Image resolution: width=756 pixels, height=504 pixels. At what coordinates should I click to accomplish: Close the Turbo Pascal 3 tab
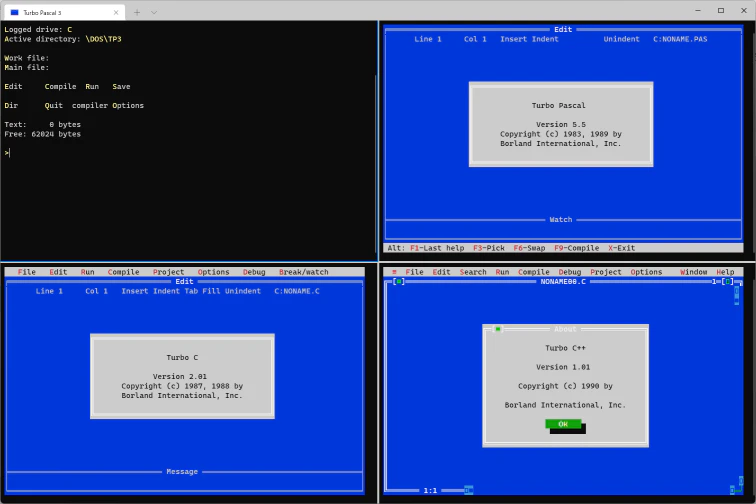[116, 13]
